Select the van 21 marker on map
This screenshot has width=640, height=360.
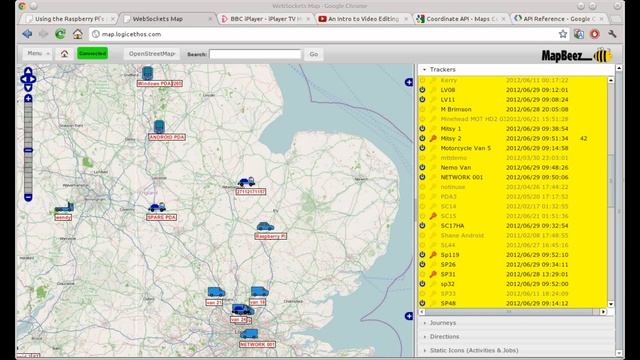pos(216,292)
